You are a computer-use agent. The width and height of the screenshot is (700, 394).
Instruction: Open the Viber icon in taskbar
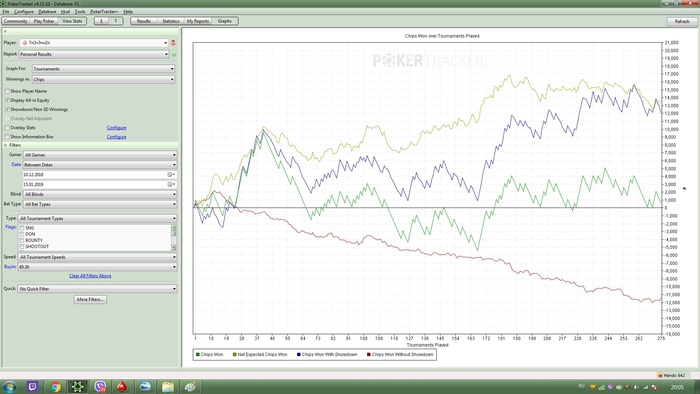[x=100, y=386]
